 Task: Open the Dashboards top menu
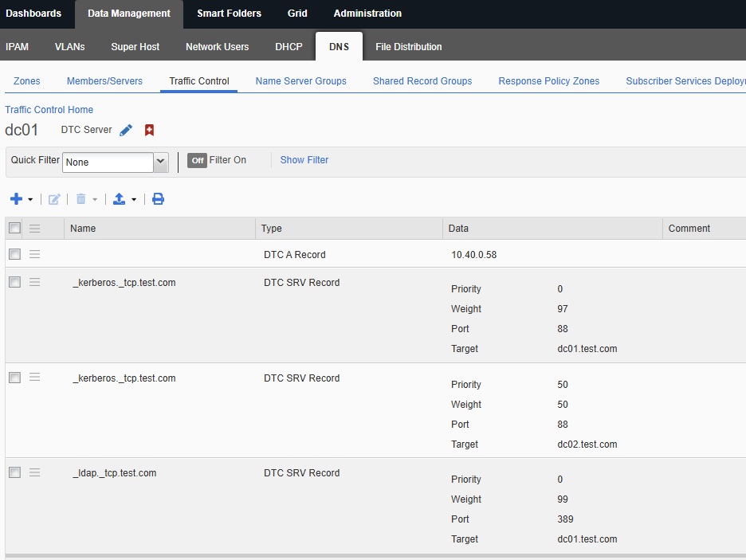click(x=33, y=14)
